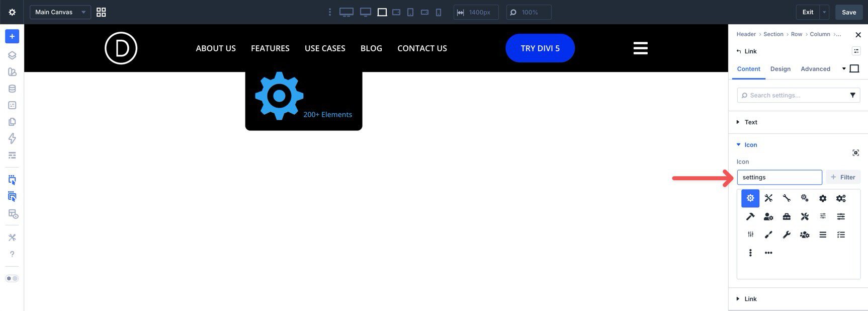The height and width of the screenshot is (311, 868).
Task: Toggle the switch at bottom of left sidebar
Action: [12, 278]
